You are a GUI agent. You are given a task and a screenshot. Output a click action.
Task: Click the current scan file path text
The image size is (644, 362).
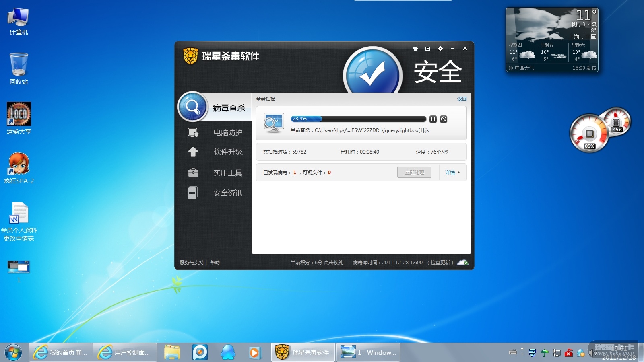click(360, 130)
